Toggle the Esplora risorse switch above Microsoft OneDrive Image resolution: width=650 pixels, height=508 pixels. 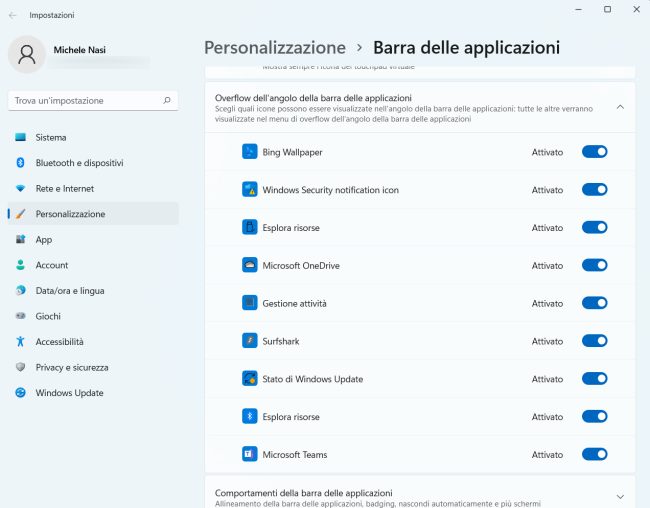[594, 227]
